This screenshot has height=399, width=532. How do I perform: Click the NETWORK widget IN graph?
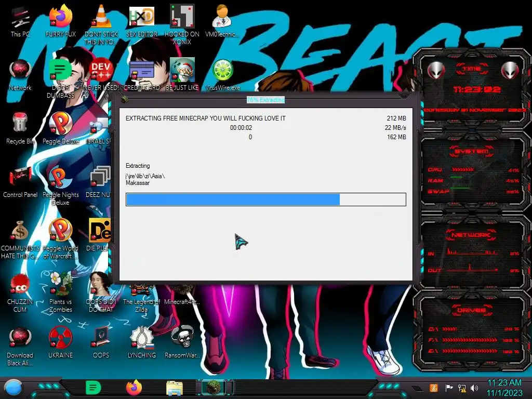click(473, 252)
